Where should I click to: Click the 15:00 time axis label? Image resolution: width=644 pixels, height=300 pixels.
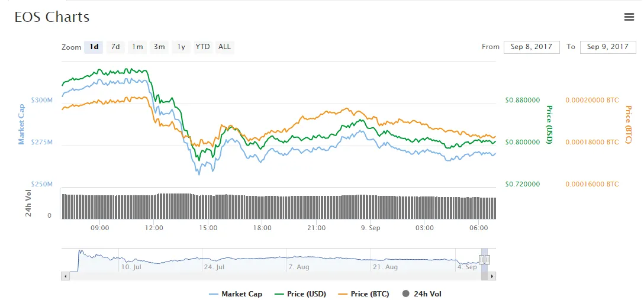208,227
